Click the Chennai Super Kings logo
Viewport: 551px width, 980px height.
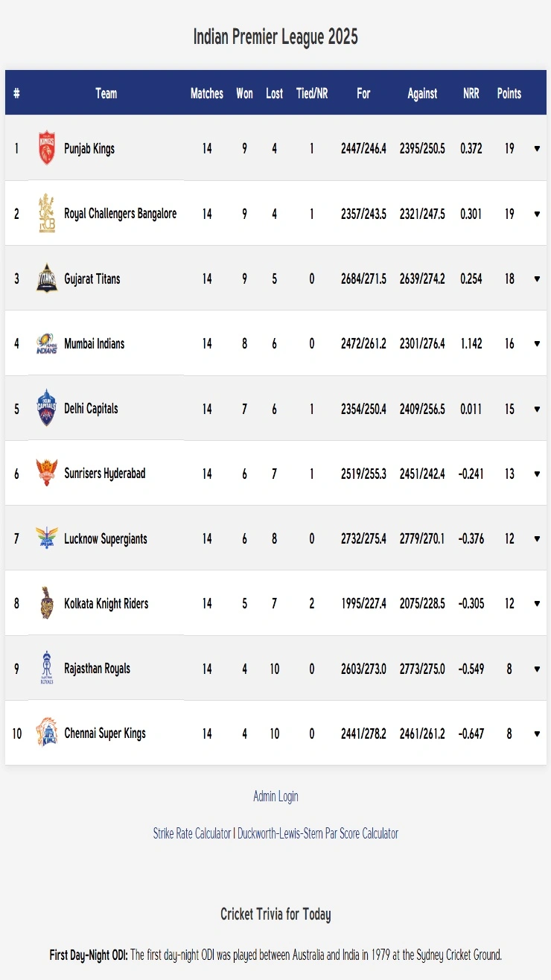coord(47,734)
